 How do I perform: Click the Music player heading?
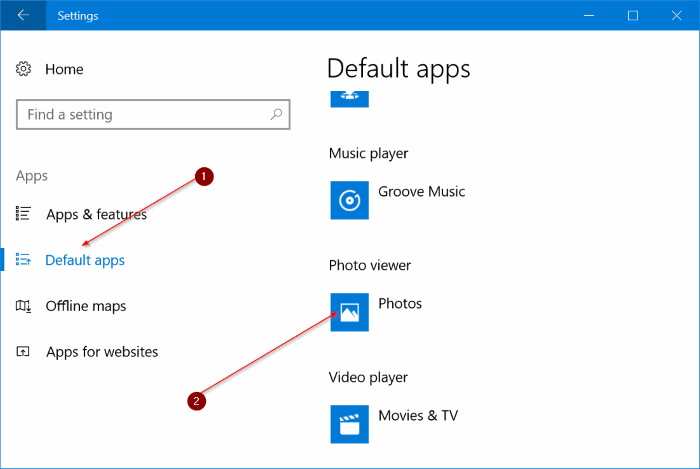(x=368, y=154)
